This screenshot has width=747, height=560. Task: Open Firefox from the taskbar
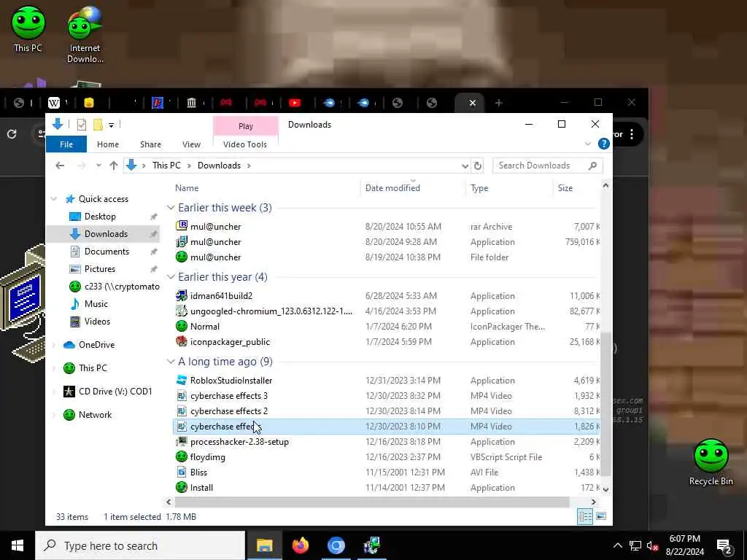tap(300, 545)
